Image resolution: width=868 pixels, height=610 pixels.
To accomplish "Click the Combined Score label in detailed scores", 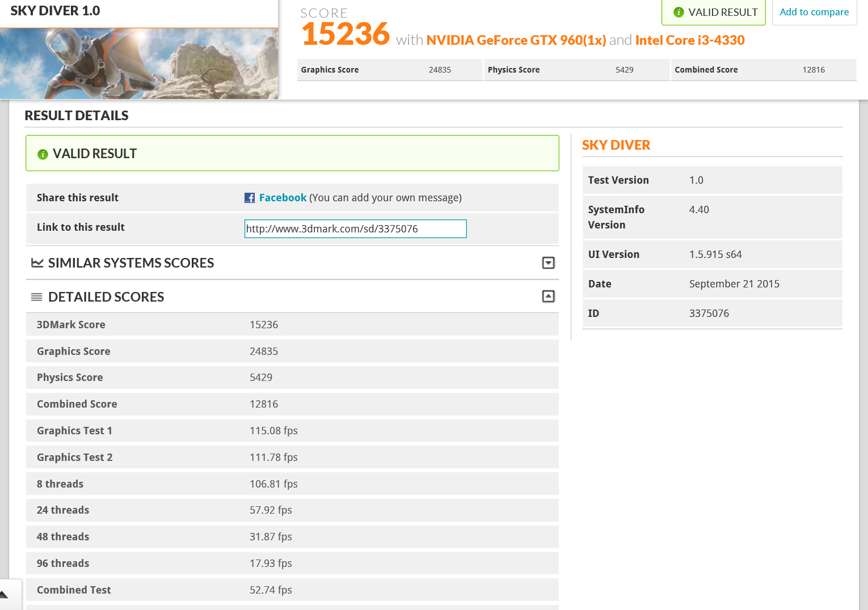I will [x=77, y=404].
